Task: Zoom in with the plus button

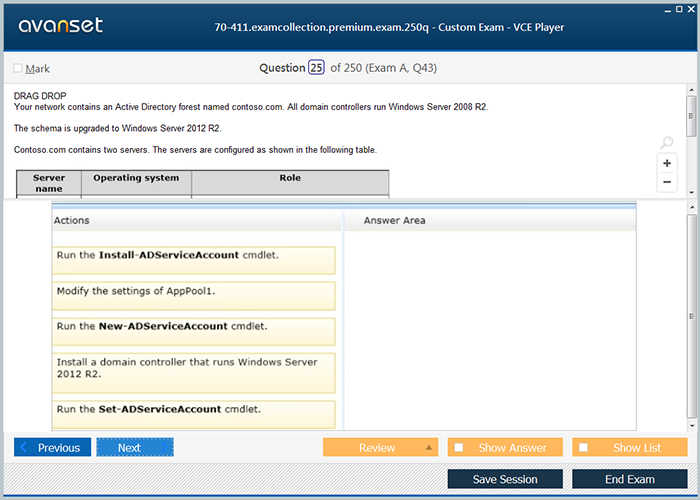Action: pos(667,163)
